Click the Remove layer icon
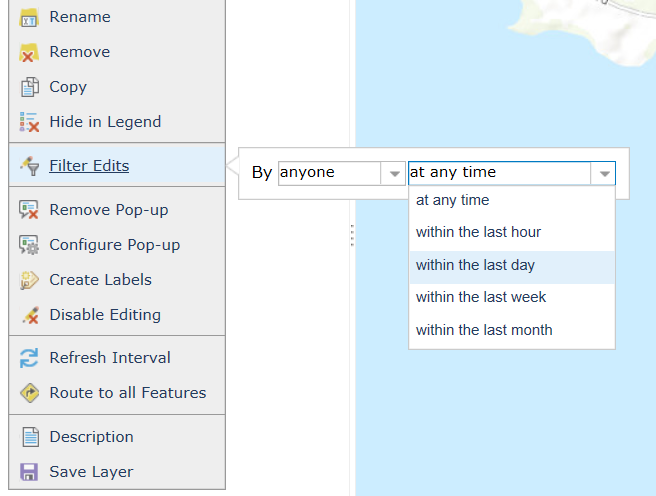This screenshot has width=656, height=496. (29, 53)
